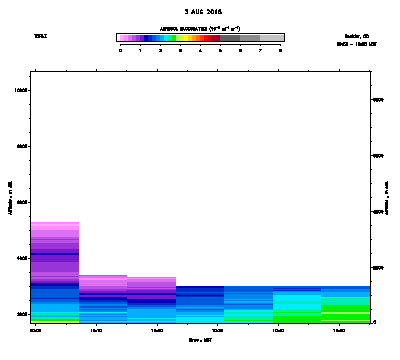The width and height of the screenshot is (400, 360).
Task: Click the aerosol backscatter colorbar title
Action: [x=200, y=29]
